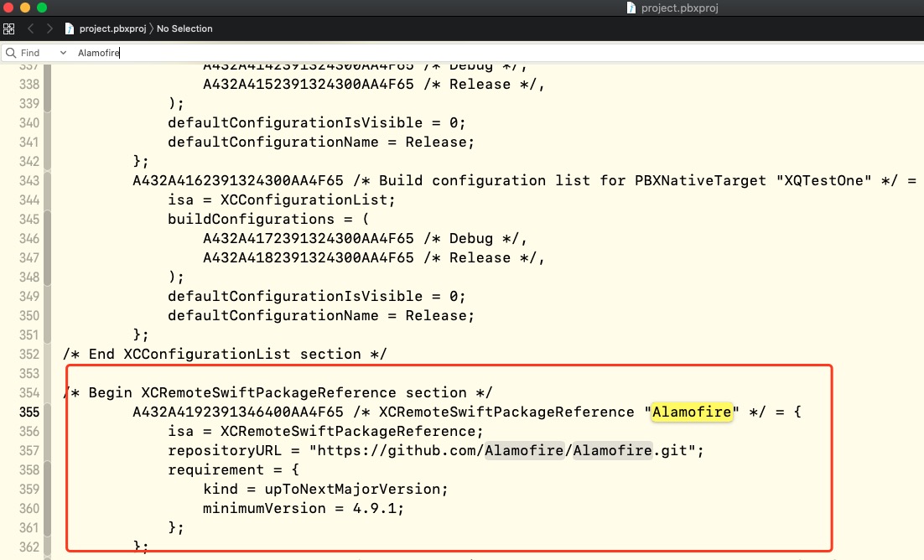The image size is (924, 560).
Task: Click A432A4182391324300AA4F65 Release entry
Action: tap(374, 257)
